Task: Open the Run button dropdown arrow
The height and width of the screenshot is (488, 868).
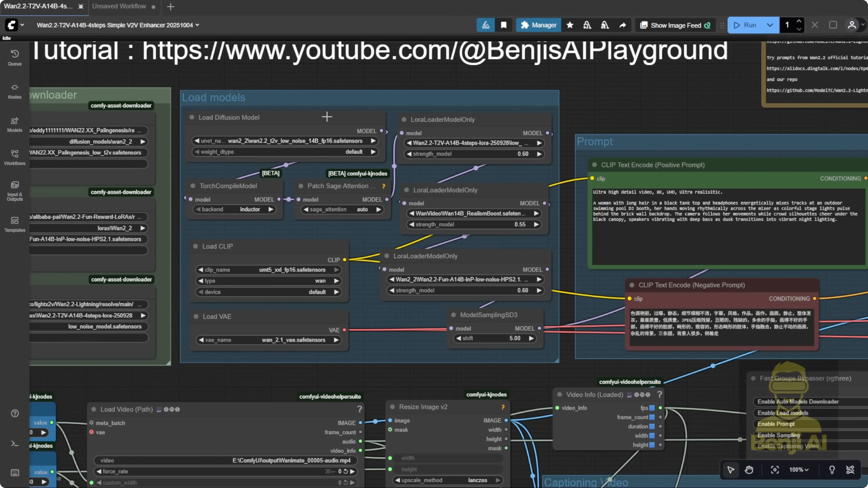Action: [x=770, y=25]
